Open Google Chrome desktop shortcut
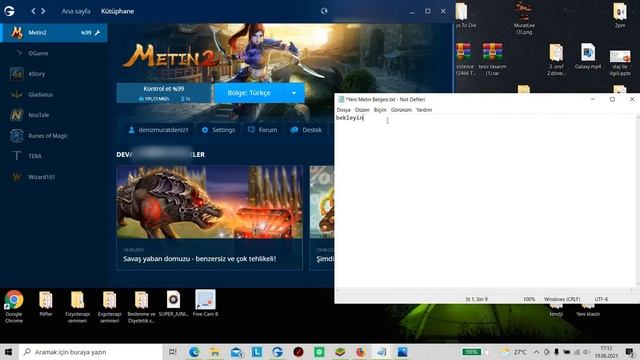The width and height of the screenshot is (640, 360). click(14, 307)
